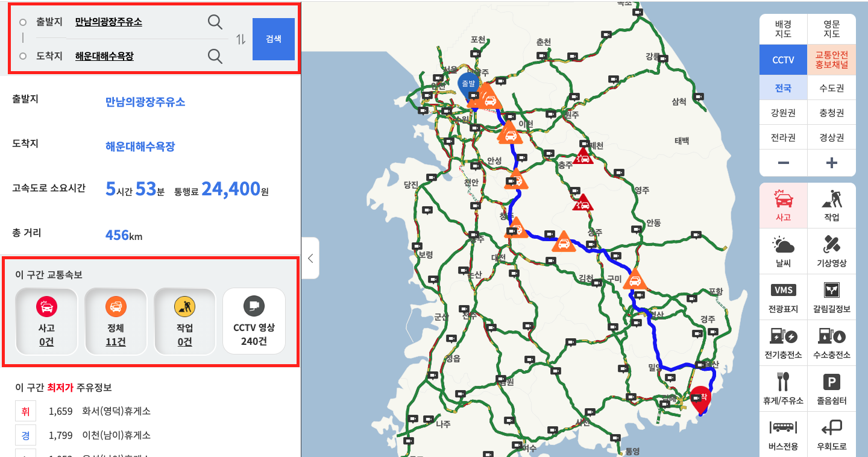The image size is (868, 457).
Task: Toggle the 갈림길정보 junction info icon
Action: click(x=832, y=297)
